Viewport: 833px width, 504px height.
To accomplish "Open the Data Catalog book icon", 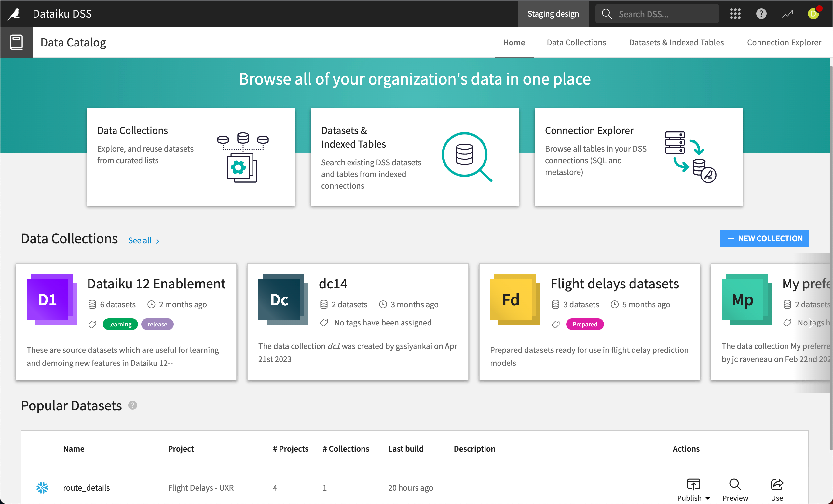I will (16, 42).
